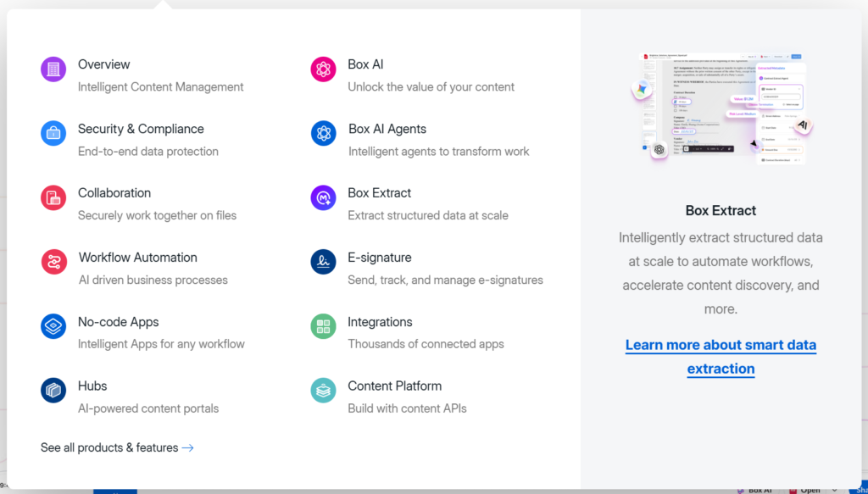Open the Workflow Automation menu entry
Viewport: 868px width, 494px height.
pyautogui.click(x=138, y=258)
